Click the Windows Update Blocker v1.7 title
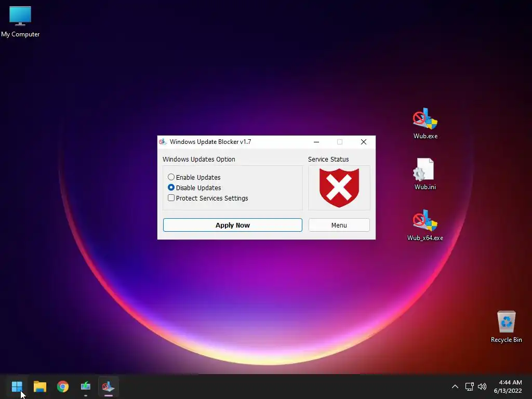 coord(210,142)
